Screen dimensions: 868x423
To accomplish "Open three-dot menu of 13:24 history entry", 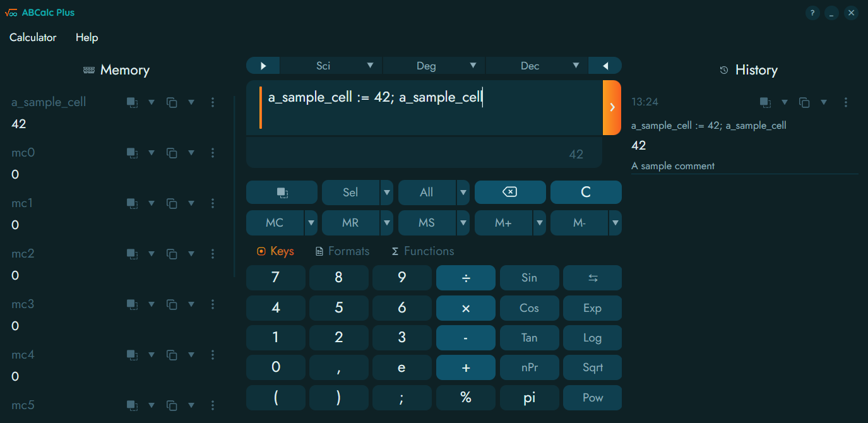I will tap(846, 102).
